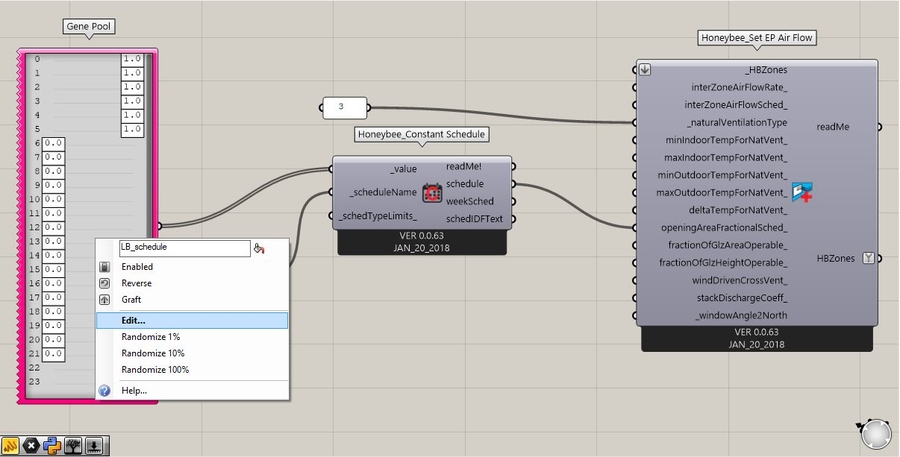The height and width of the screenshot is (457, 900).
Task: Toggle Enabled in the context menu
Action: (x=137, y=267)
